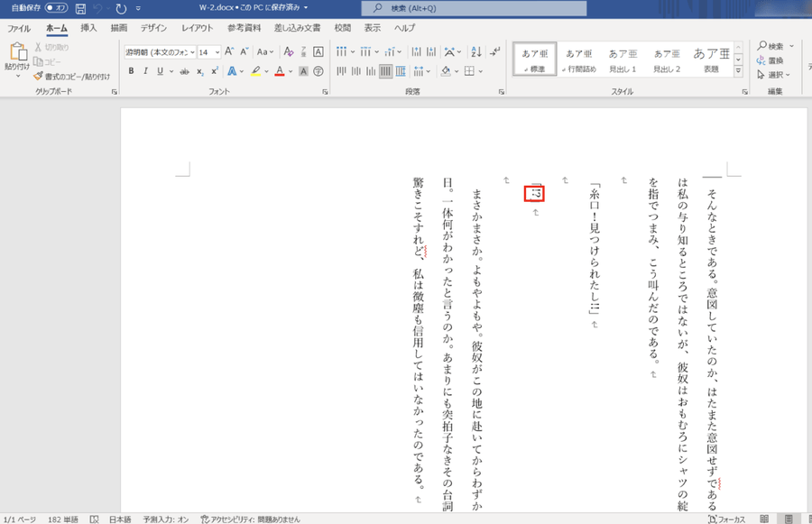
Task: Open the 挿入 (Insert) tab
Action: click(88, 28)
